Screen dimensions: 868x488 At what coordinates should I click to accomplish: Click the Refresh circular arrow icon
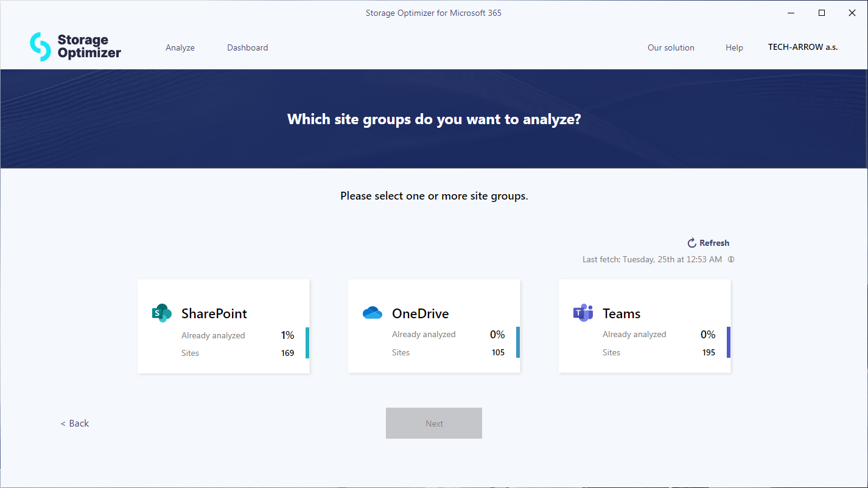(691, 242)
